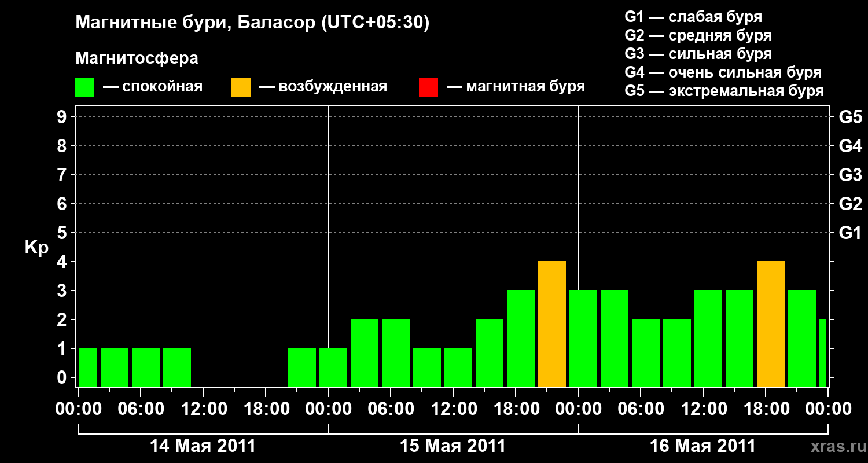This screenshot has width=868, height=463.
Task: Click the 'G1 — слабая буря' legend line
Action: [x=693, y=17]
